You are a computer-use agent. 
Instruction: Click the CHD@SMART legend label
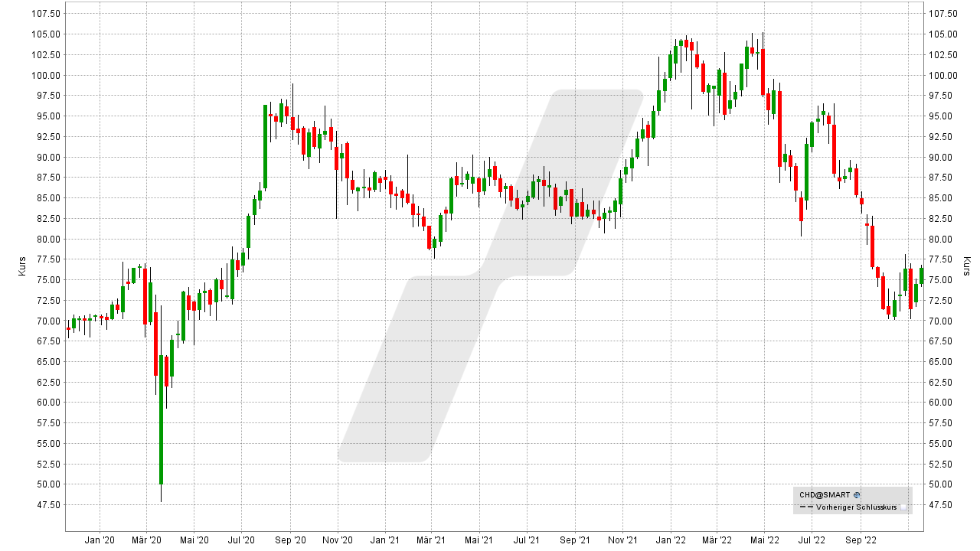[825, 495]
